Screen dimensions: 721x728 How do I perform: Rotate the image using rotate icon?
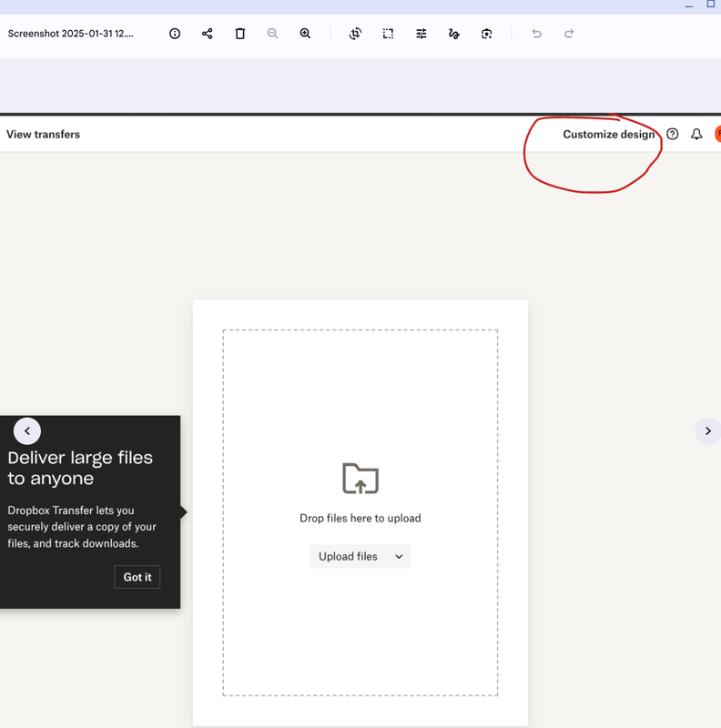tap(355, 34)
